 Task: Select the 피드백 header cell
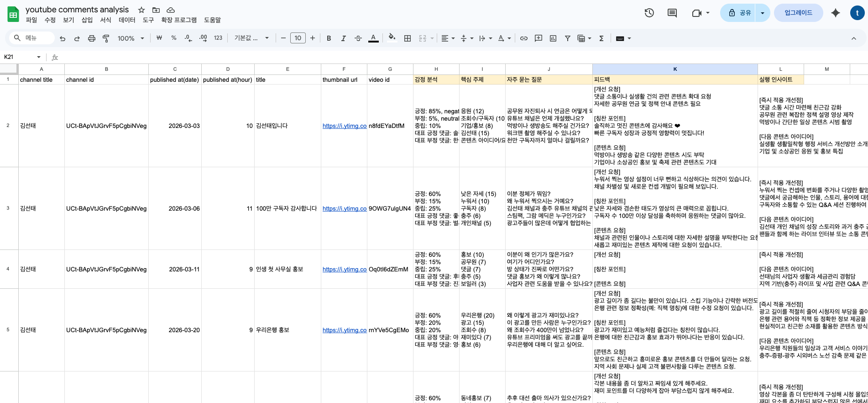[675, 80]
